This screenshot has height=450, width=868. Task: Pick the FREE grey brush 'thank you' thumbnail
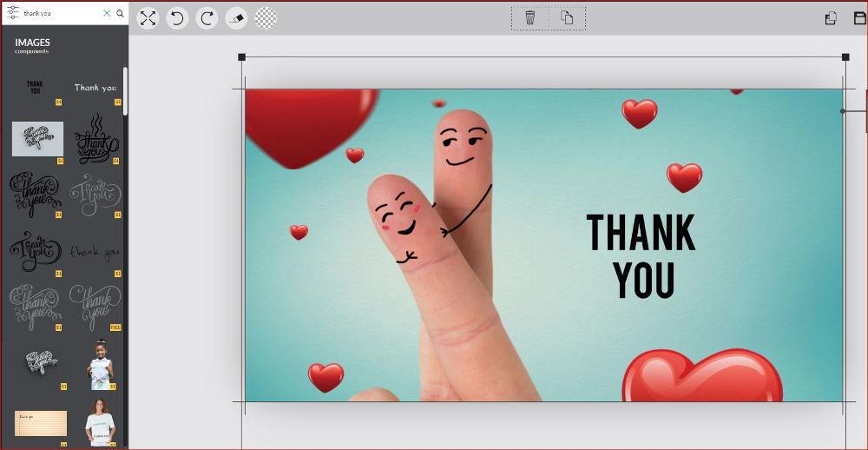[95, 308]
